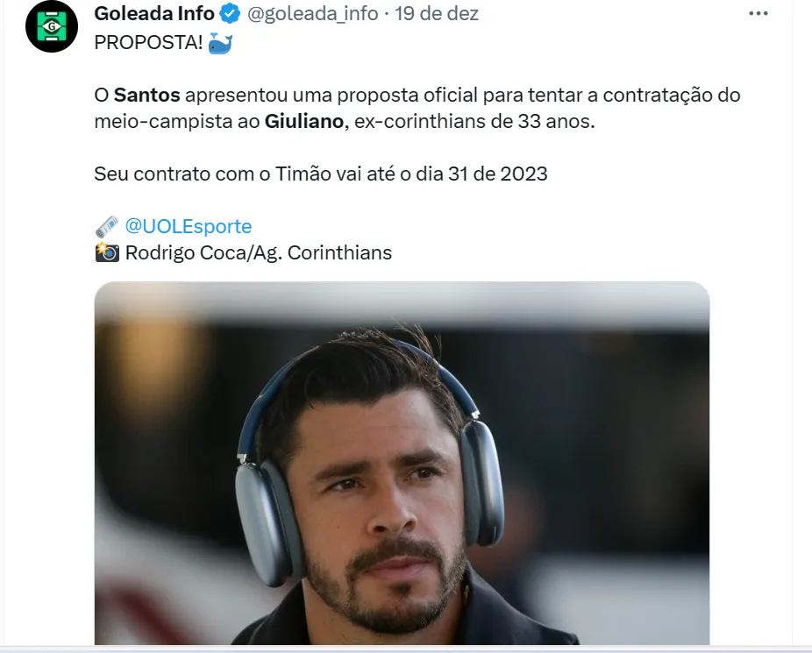Open the Goleada Info profile avatar
Screen dimensions: 812x653
[x=52, y=26]
